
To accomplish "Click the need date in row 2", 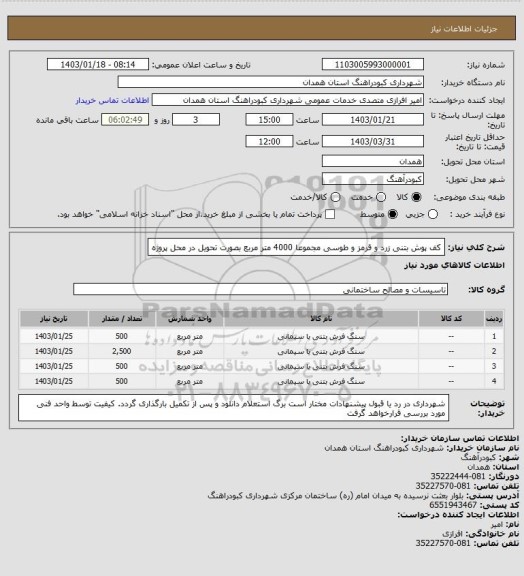I will pos(54,352).
